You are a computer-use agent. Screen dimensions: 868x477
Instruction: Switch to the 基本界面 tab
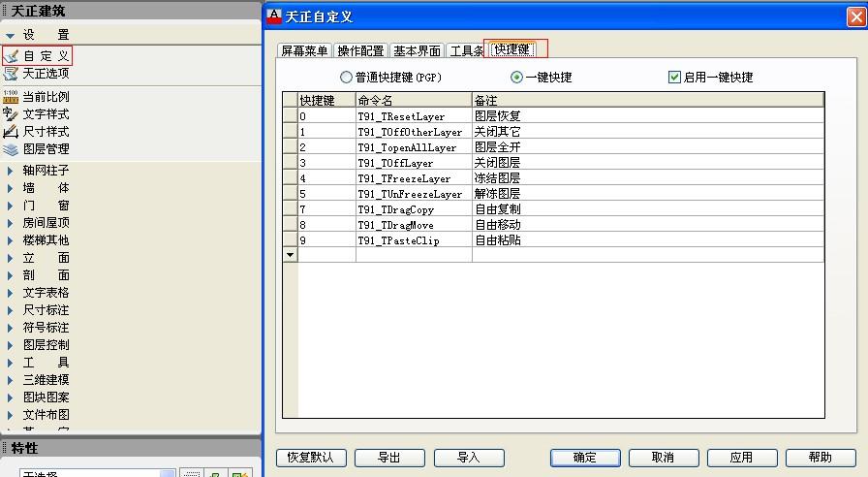[x=417, y=51]
